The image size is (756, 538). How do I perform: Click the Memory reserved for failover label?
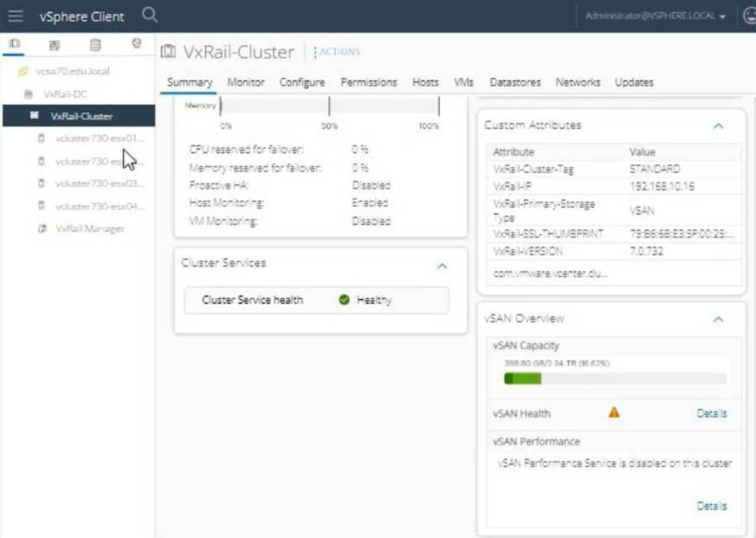click(255, 168)
